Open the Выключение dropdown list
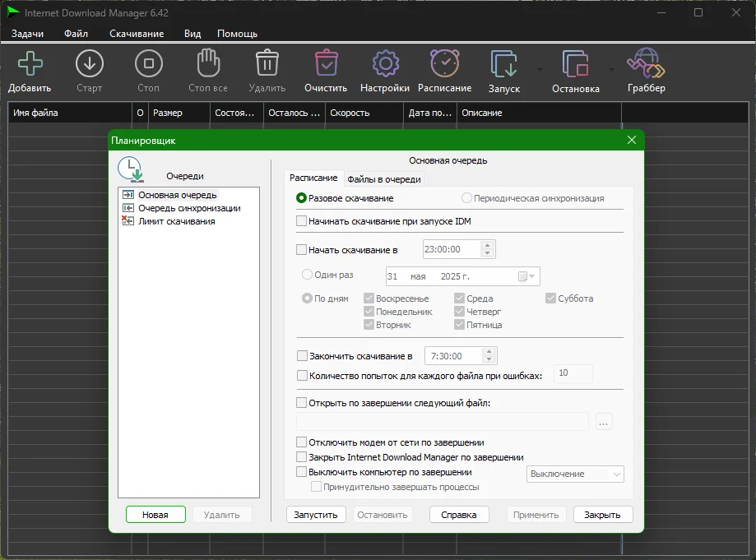756x560 pixels. 574,474
